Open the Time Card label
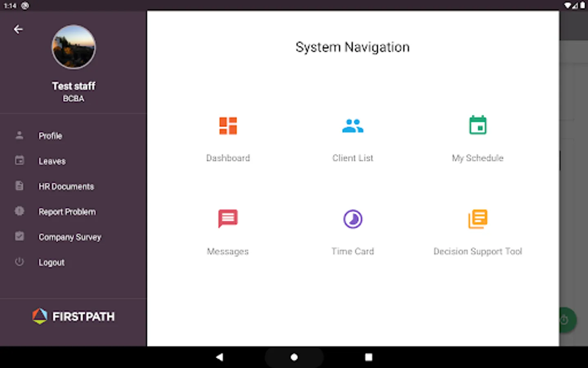The image size is (588, 368). pos(353,251)
